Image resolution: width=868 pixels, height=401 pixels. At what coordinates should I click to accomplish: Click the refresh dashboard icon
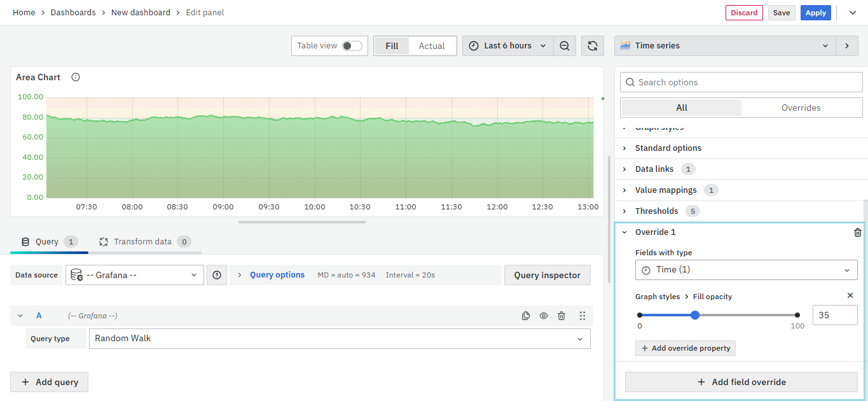click(x=592, y=46)
